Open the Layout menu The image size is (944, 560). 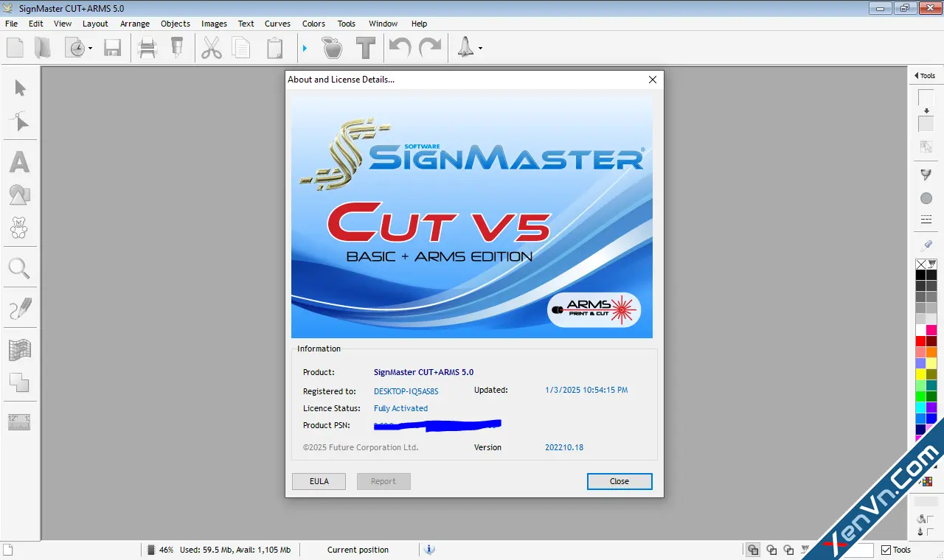pyautogui.click(x=95, y=24)
